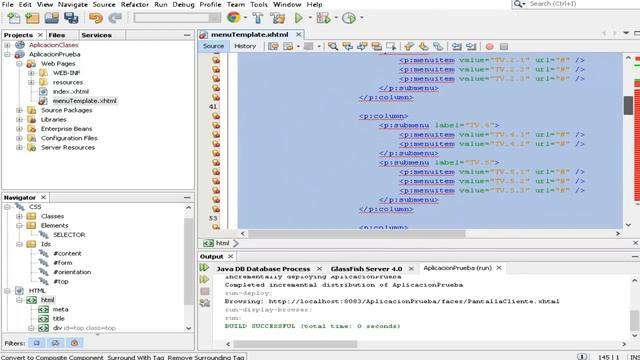640x360 pixels.
Task: Switch editor to Source view
Action: click(x=213, y=46)
